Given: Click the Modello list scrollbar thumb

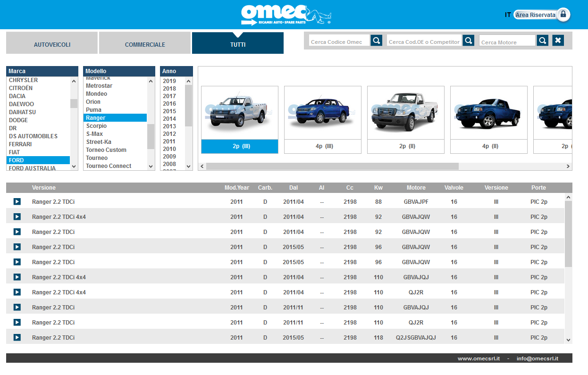Looking at the screenshot, I should (151, 136).
